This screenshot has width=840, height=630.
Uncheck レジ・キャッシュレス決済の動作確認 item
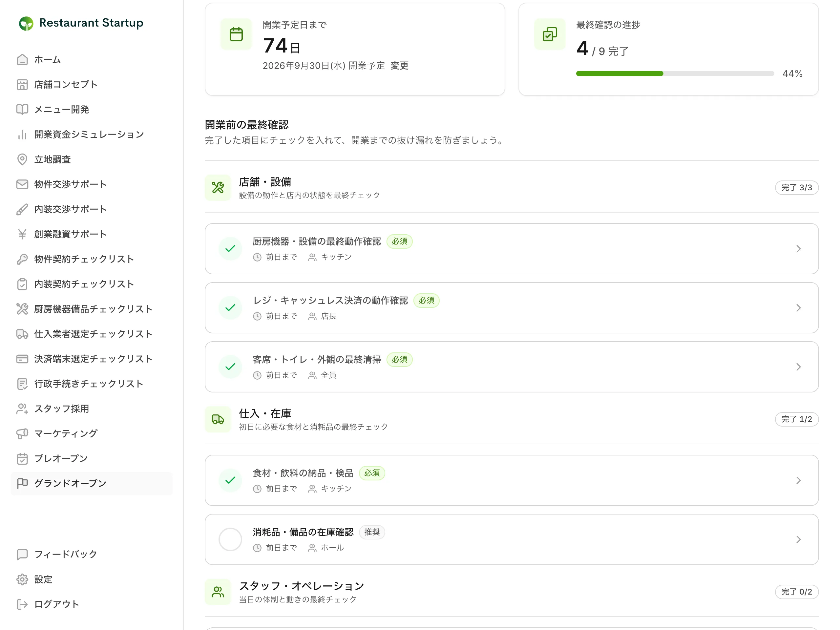(x=230, y=307)
